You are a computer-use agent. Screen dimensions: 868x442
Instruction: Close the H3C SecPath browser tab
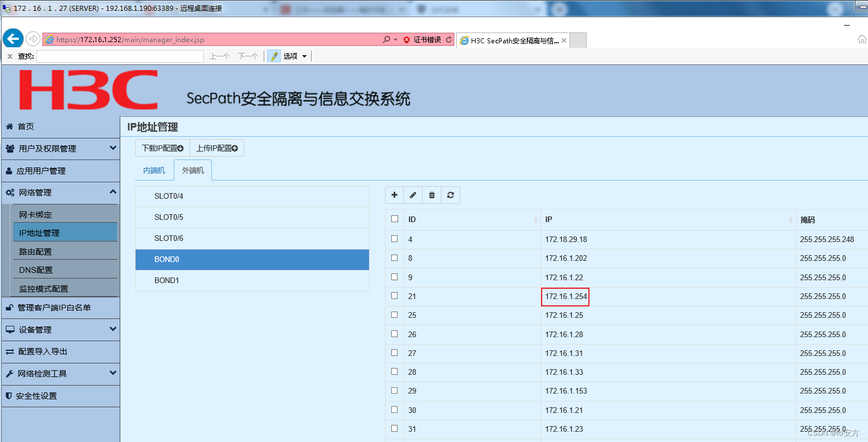coord(564,40)
